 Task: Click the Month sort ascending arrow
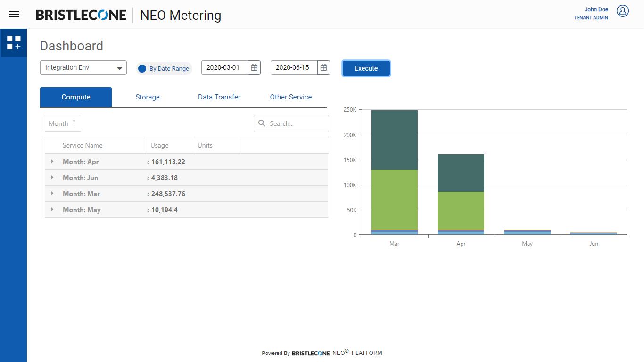pyautogui.click(x=74, y=123)
